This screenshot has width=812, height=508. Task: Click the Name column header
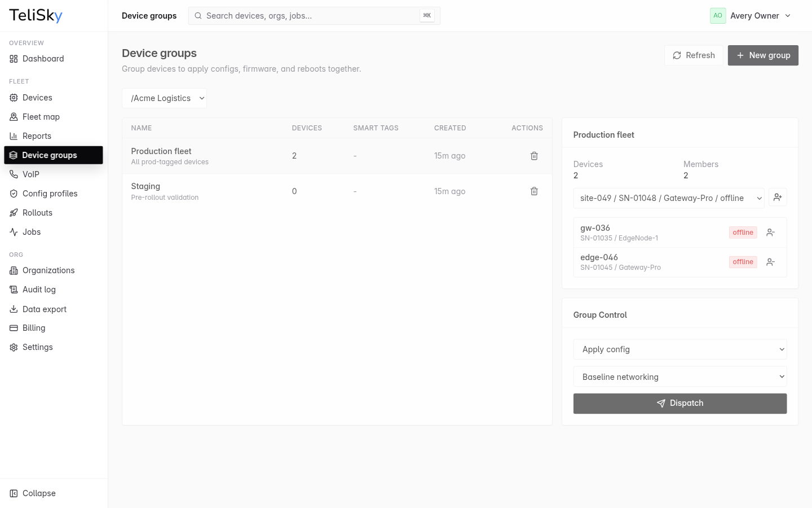(x=142, y=128)
